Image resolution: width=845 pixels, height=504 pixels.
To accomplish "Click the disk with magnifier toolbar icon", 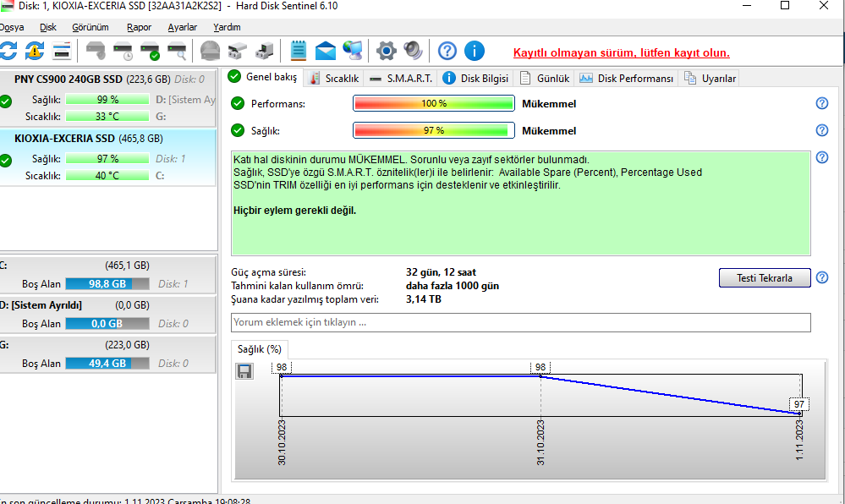I will 177,52.
